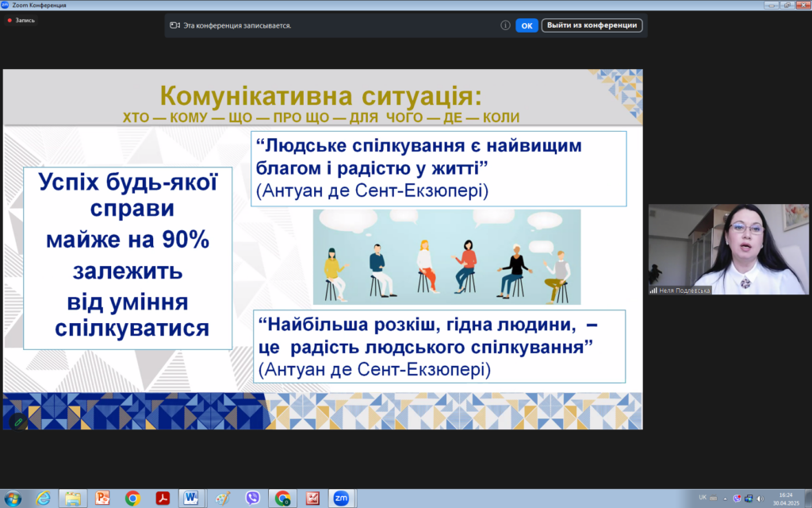
Task: Open Windows Explorer folder in taskbar
Action: 73,498
